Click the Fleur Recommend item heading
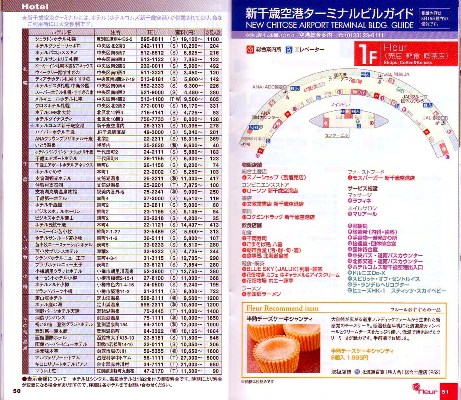 click(x=282, y=308)
